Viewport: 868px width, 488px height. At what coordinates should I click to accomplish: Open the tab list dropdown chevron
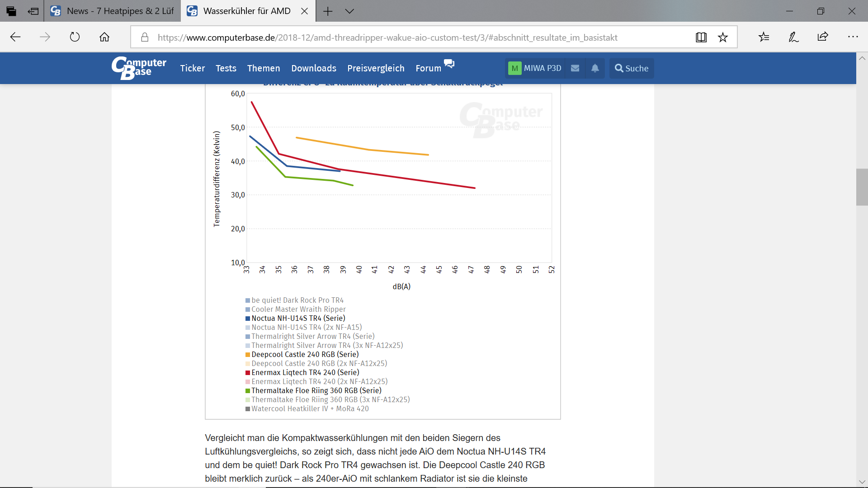(349, 11)
